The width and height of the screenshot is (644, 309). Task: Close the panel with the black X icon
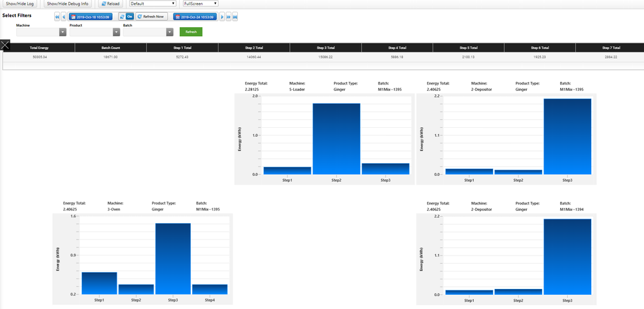pos(5,45)
